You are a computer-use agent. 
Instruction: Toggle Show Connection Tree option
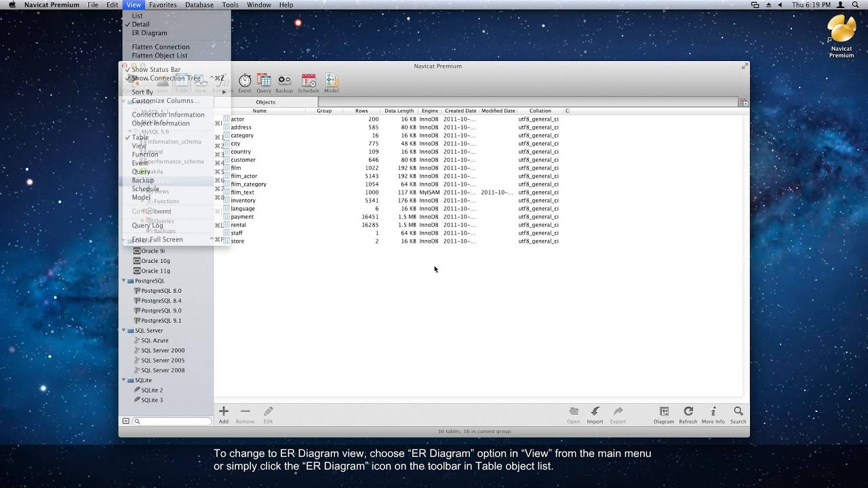[x=166, y=78]
